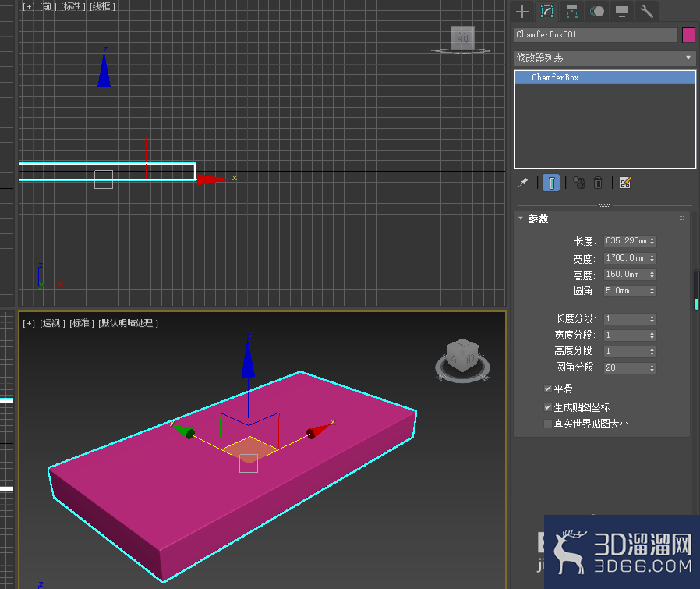Click Remove Modifier trash icon
Screen dimensions: 700x589
click(598, 183)
